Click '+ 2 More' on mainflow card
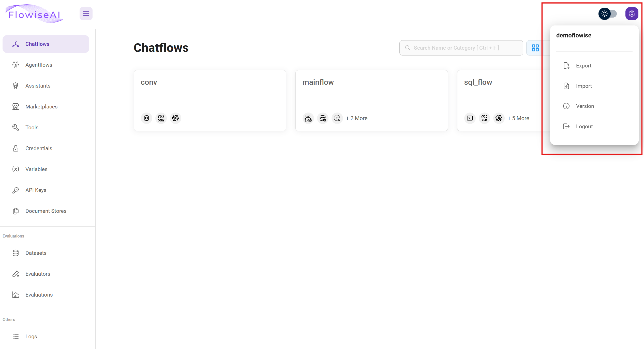The width and height of the screenshot is (644, 349). [356, 118]
